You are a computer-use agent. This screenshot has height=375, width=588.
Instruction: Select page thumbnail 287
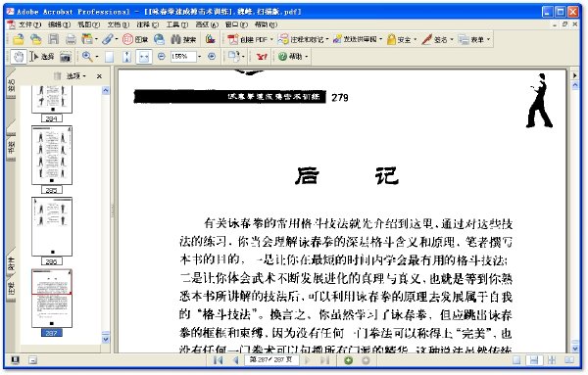point(52,299)
